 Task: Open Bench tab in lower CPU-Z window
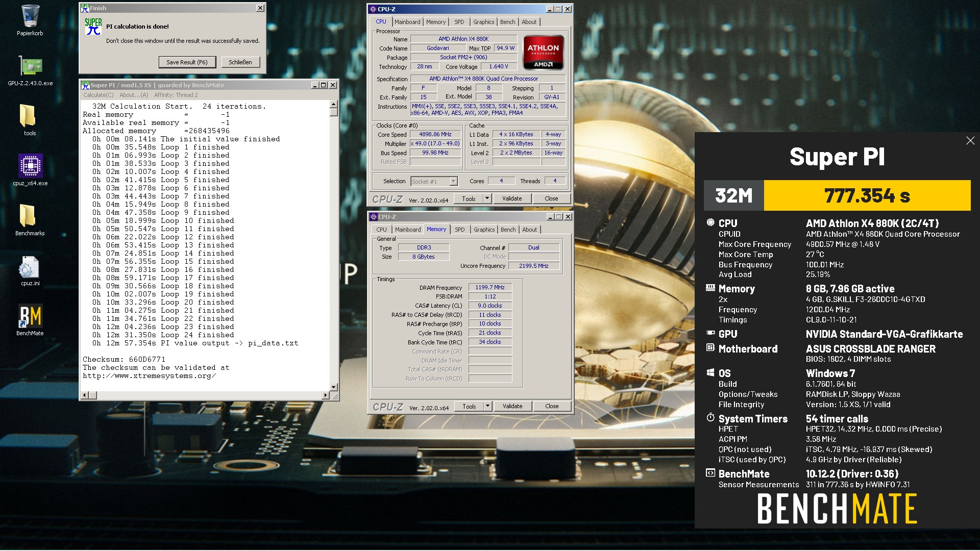[508, 230]
